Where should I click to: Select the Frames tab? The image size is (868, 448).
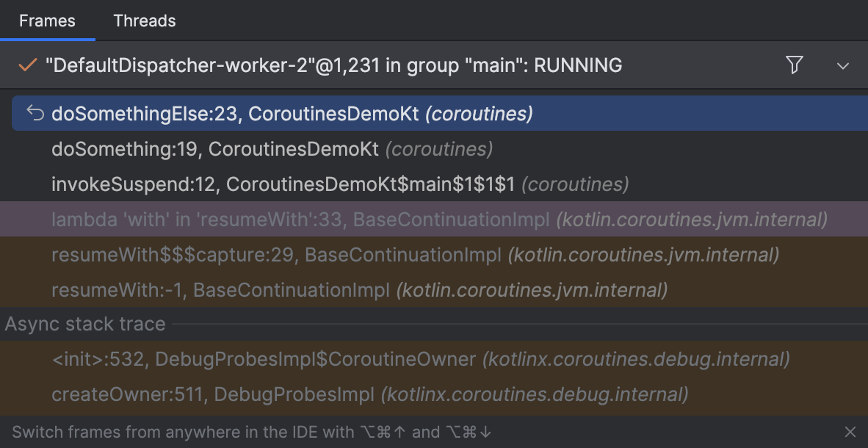click(48, 21)
